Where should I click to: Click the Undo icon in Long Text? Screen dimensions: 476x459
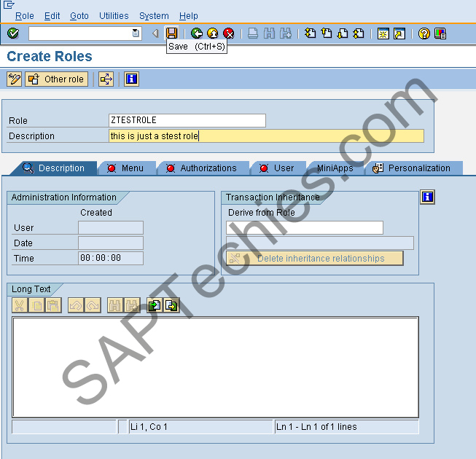[76, 305]
